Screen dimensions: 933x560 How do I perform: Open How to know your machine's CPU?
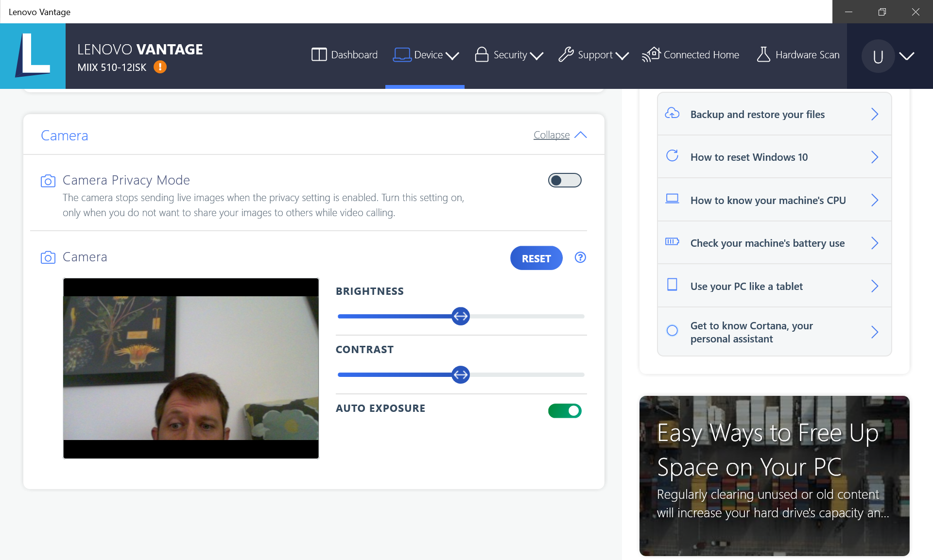click(774, 200)
